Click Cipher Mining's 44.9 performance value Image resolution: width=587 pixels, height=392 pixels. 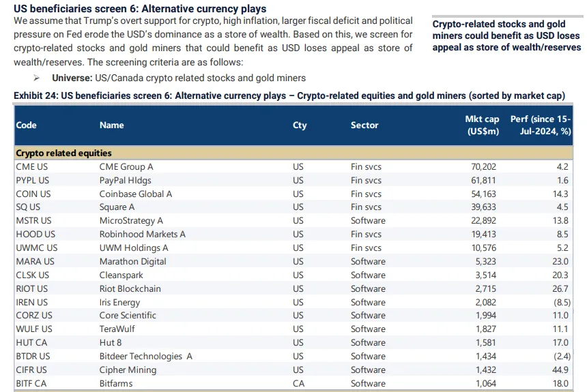560,370
